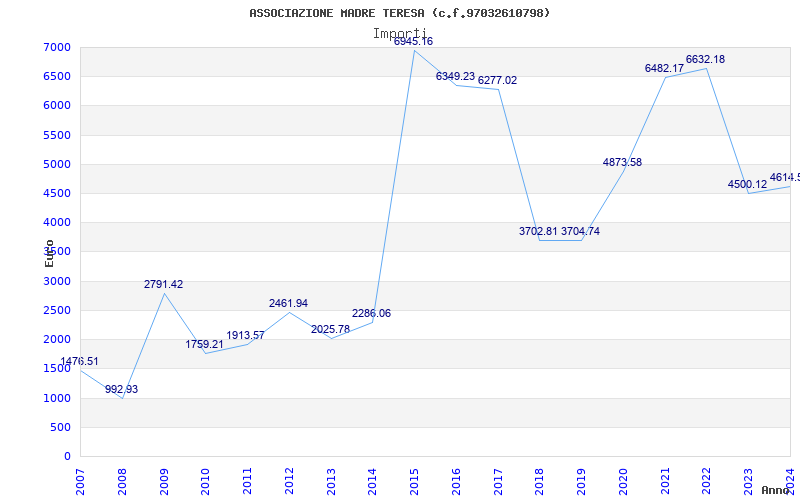Image resolution: width=800 pixels, height=500 pixels.
Task: Pick the 2017 x-axis year label
Action: [x=498, y=482]
